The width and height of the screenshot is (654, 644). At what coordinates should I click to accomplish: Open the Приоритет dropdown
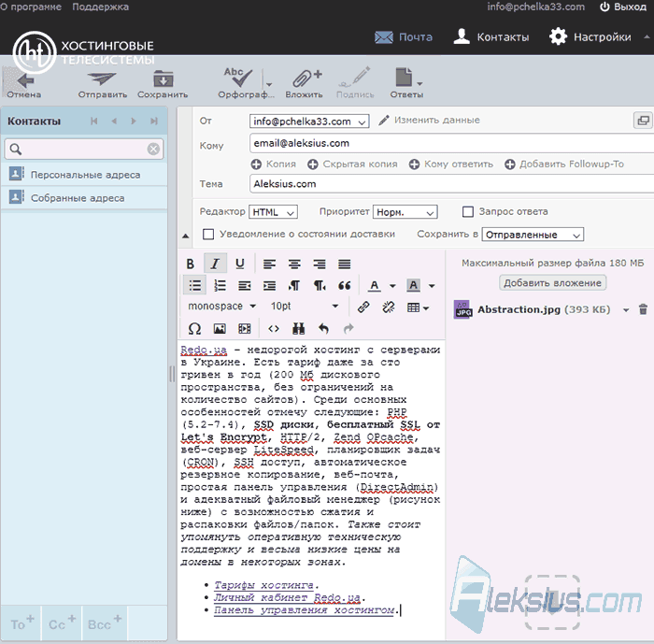405,212
